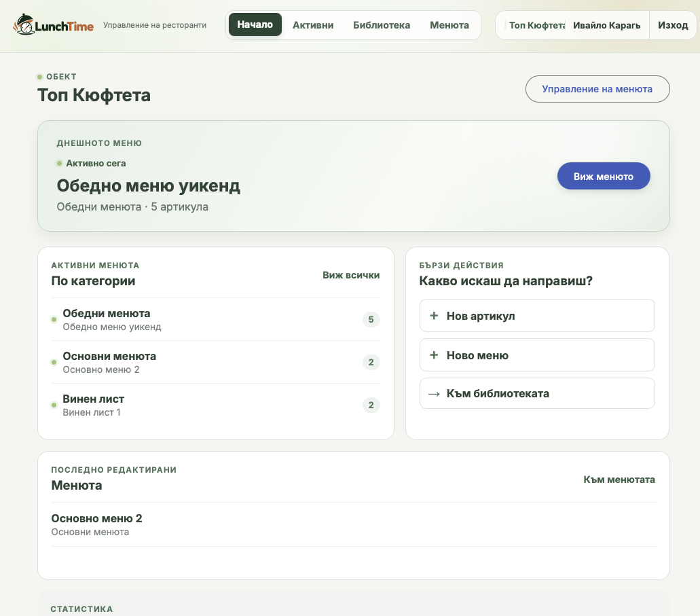Click the count badge 2 for Винен лист
700x616 pixels.
(371, 405)
